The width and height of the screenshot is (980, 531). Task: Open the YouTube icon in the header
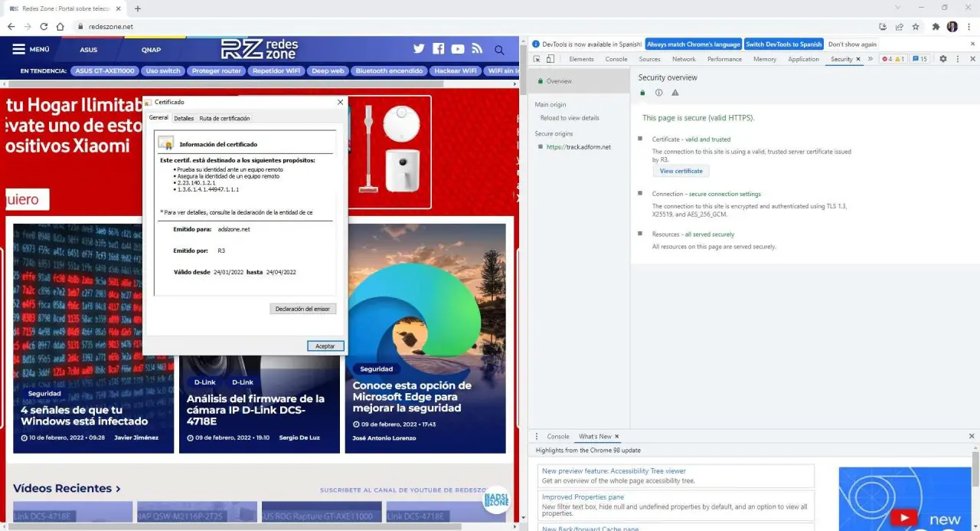pyautogui.click(x=458, y=48)
